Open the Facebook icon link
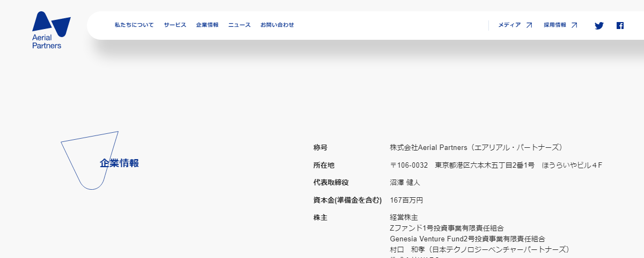This screenshot has height=258, width=644. click(x=620, y=25)
